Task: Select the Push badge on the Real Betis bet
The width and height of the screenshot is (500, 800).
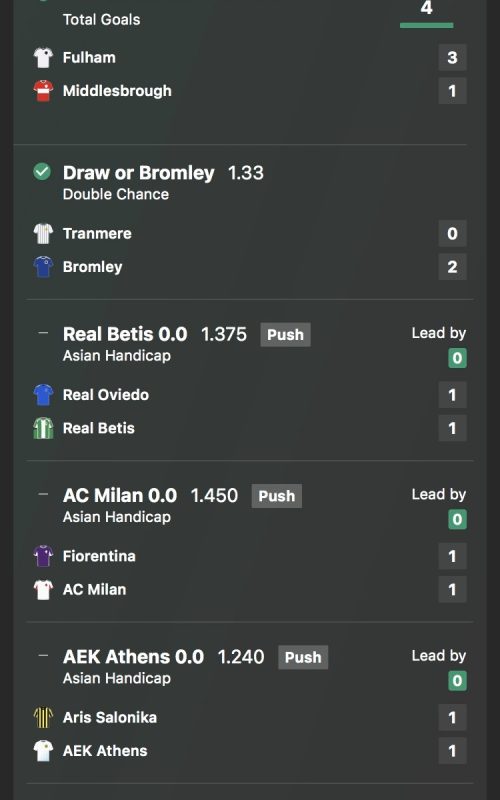Action: 285,335
